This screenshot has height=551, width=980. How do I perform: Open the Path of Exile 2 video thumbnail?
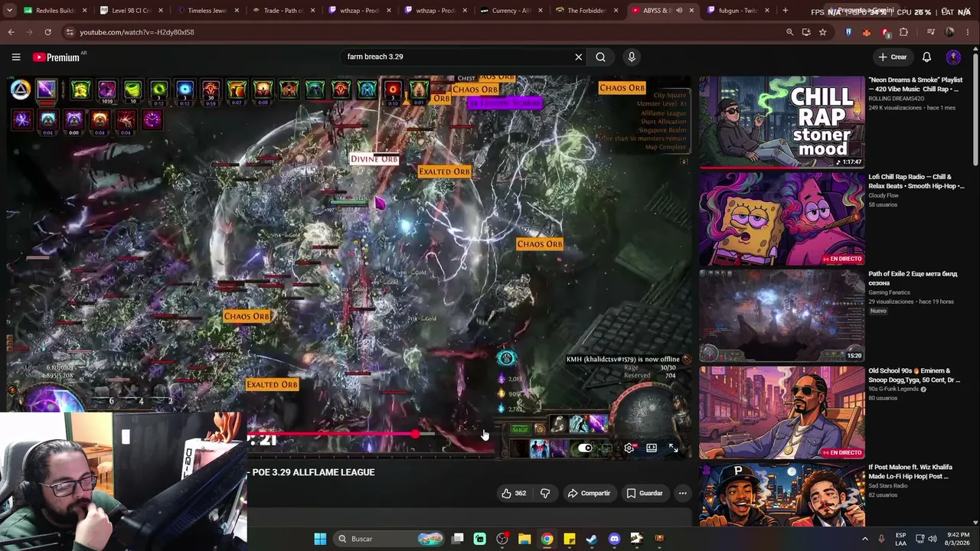[x=782, y=315]
